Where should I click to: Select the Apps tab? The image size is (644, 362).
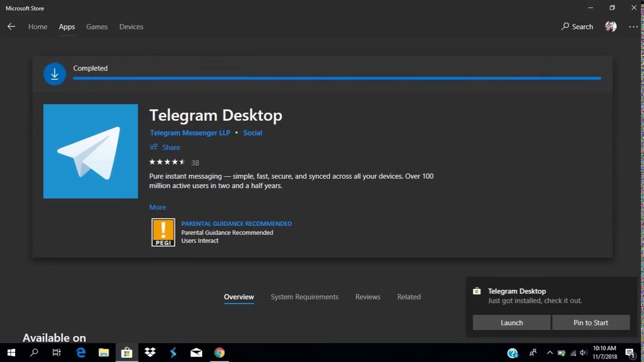pos(67,27)
